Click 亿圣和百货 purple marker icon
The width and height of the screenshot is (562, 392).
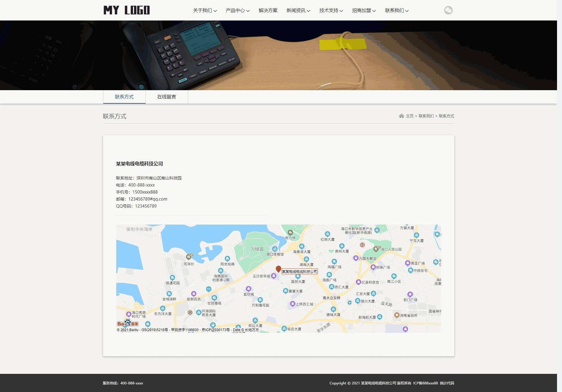358,282
